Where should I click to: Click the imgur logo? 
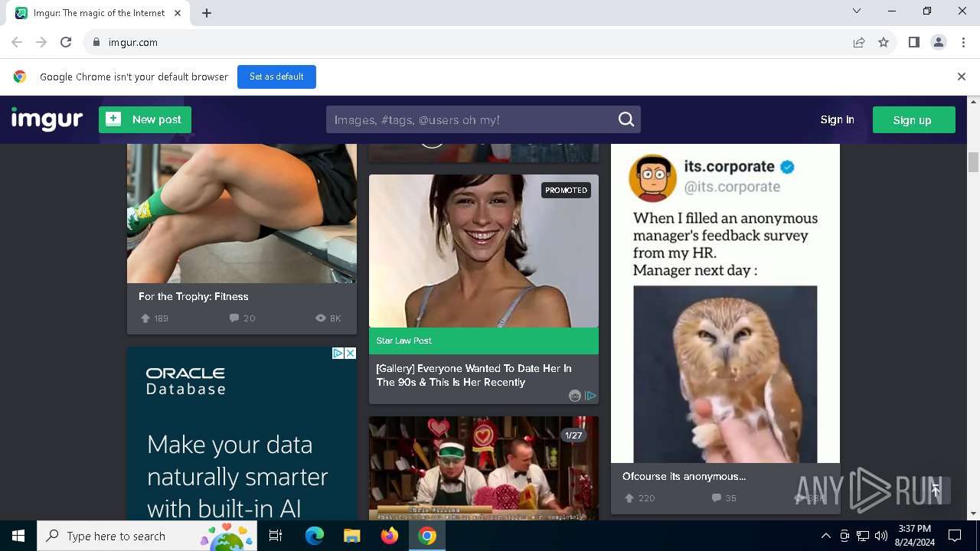[47, 119]
